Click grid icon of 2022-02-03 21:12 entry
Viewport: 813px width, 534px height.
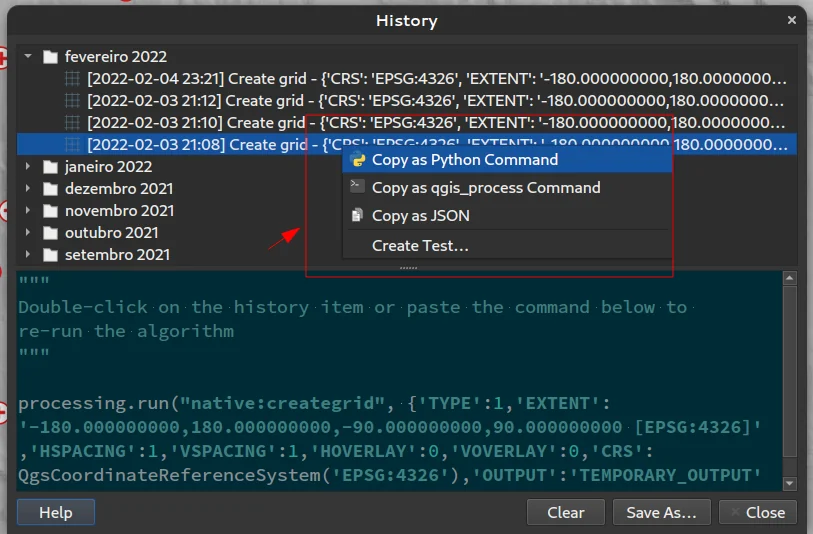(x=73, y=101)
